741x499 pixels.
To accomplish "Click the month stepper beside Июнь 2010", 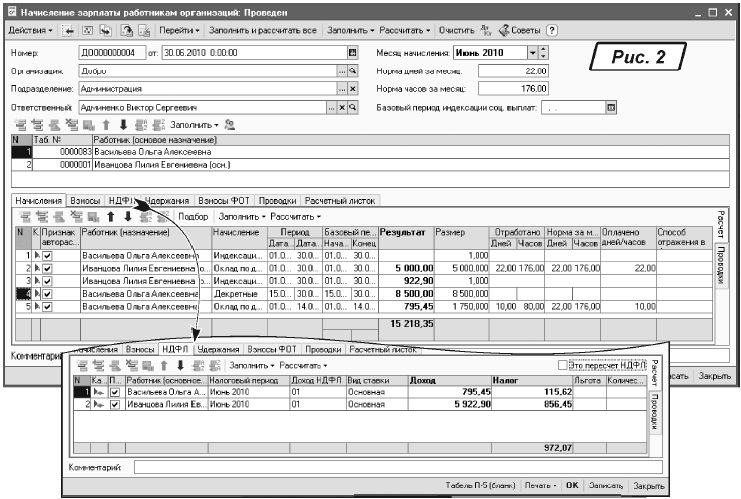I will tap(544, 52).
